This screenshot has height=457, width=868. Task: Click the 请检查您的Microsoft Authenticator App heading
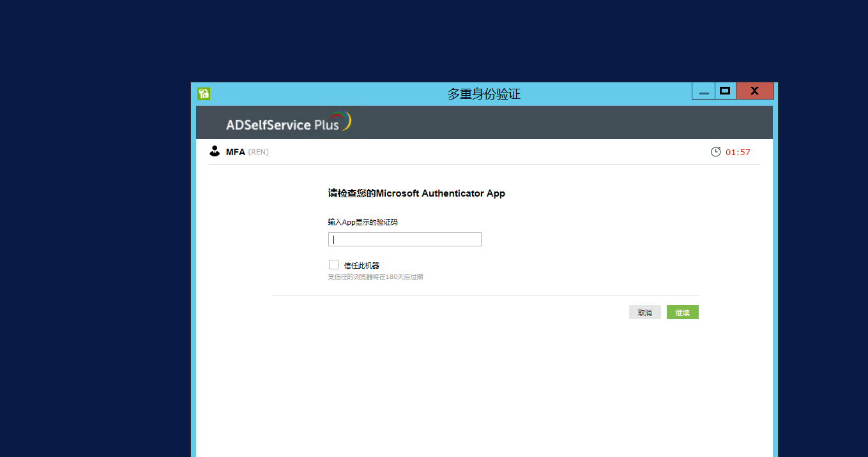(416, 193)
